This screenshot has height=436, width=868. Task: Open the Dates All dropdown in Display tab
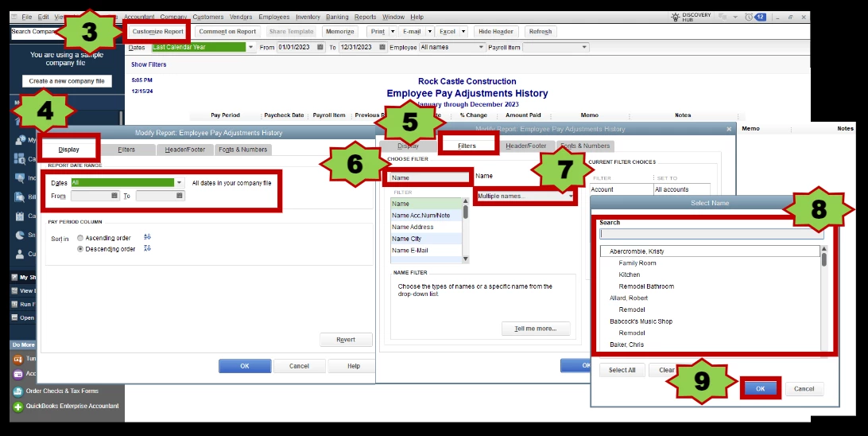pos(179,183)
